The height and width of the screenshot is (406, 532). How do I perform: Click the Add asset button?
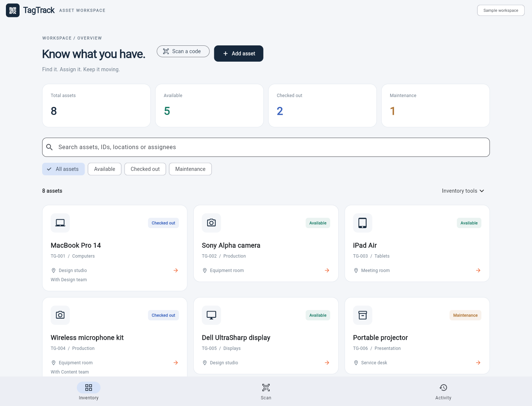point(239,54)
